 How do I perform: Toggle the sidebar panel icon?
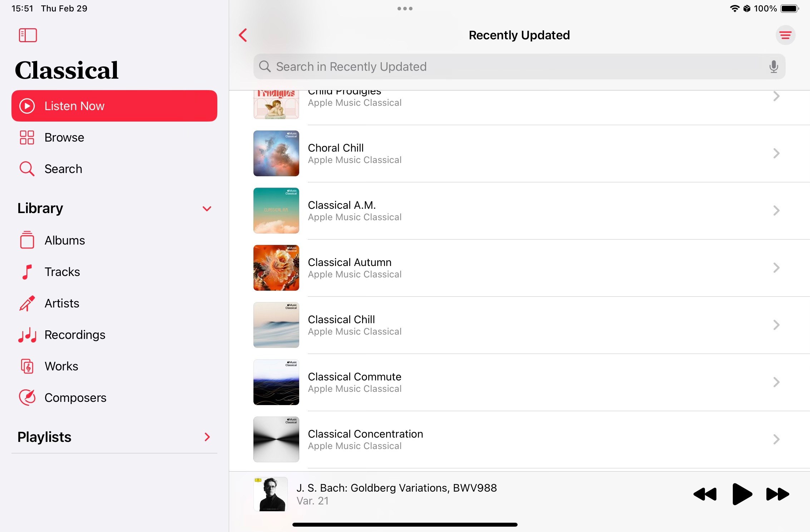pos(28,35)
